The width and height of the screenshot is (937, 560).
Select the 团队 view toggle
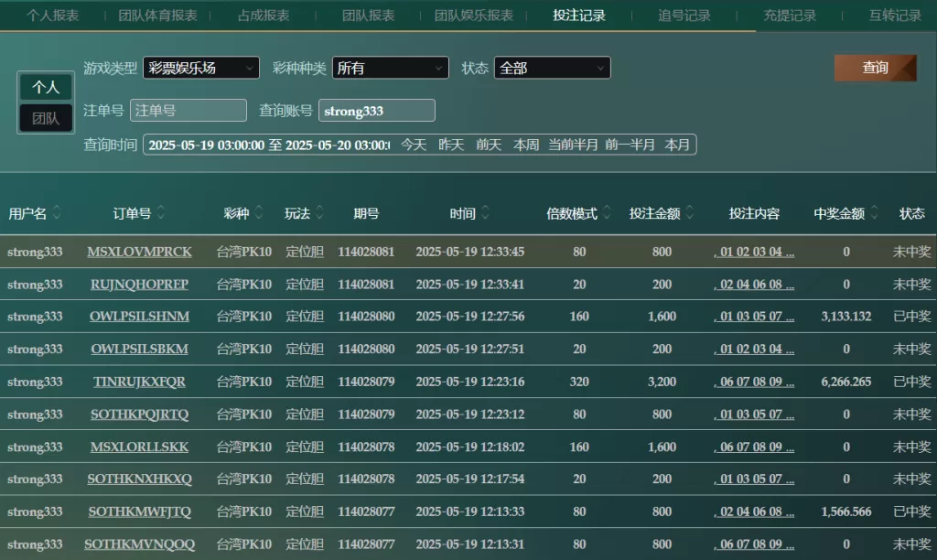point(46,118)
